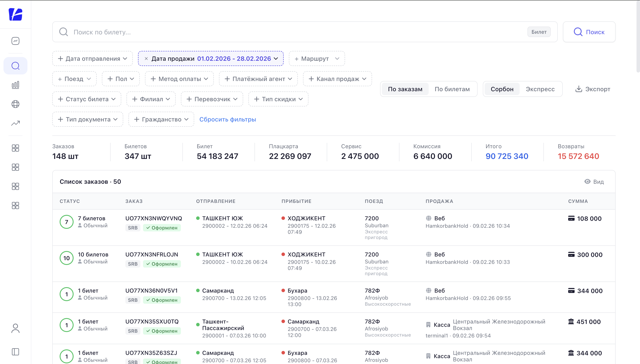Toggle the sidebar panel collapse icon
This screenshot has width=640, height=364.
[x=15, y=352]
